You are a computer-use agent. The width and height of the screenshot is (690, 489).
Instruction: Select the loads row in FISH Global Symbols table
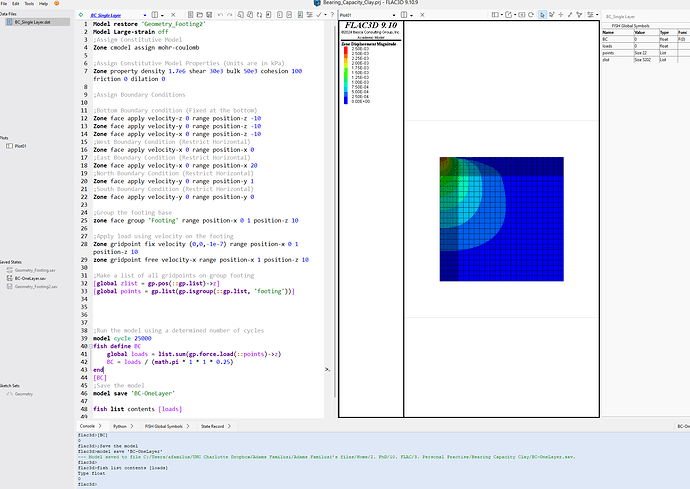tap(645, 46)
